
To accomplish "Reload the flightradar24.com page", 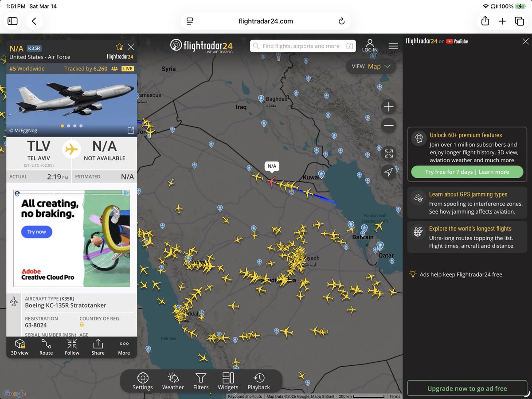I will point(341,21).
